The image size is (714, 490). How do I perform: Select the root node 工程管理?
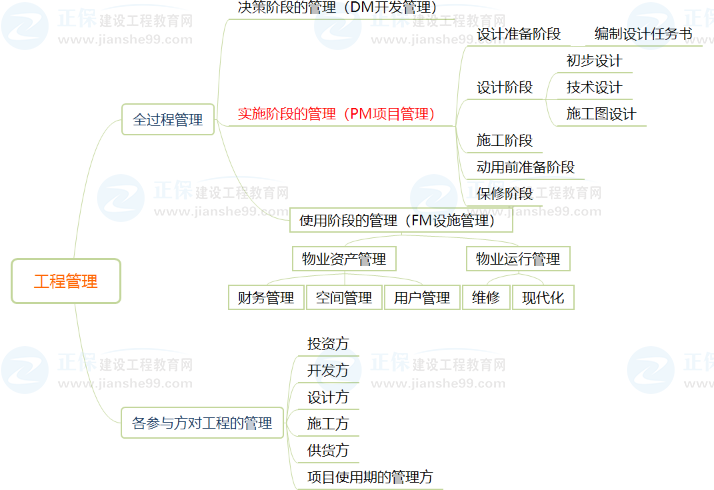(x=66, y=281)
